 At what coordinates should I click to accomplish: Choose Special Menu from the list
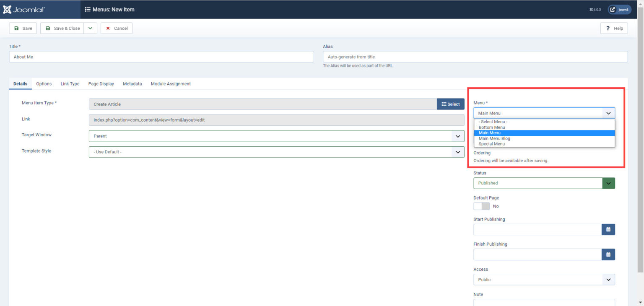(x=492, y=144)
